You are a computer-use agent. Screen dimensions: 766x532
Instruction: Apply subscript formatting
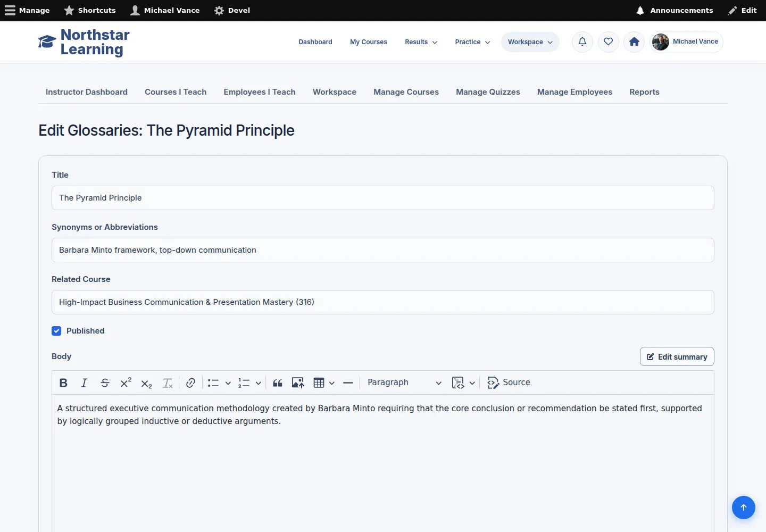pos(146,383)
